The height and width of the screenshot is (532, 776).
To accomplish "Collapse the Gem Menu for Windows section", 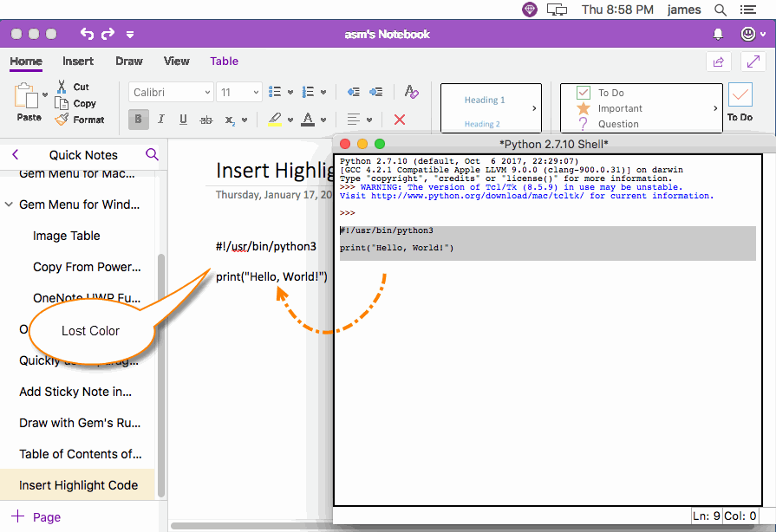I will (9, 204).
